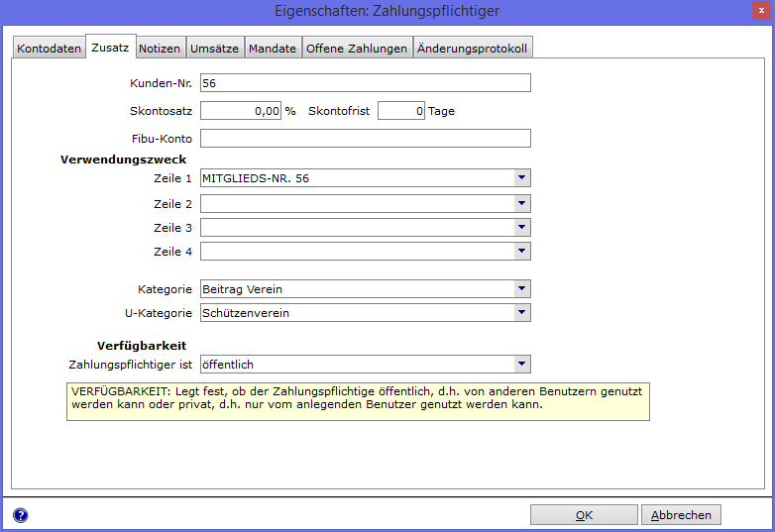Open the Offene Zahlungen tab
This screenshot has height=532, width=775.
[x=357, y=49]
